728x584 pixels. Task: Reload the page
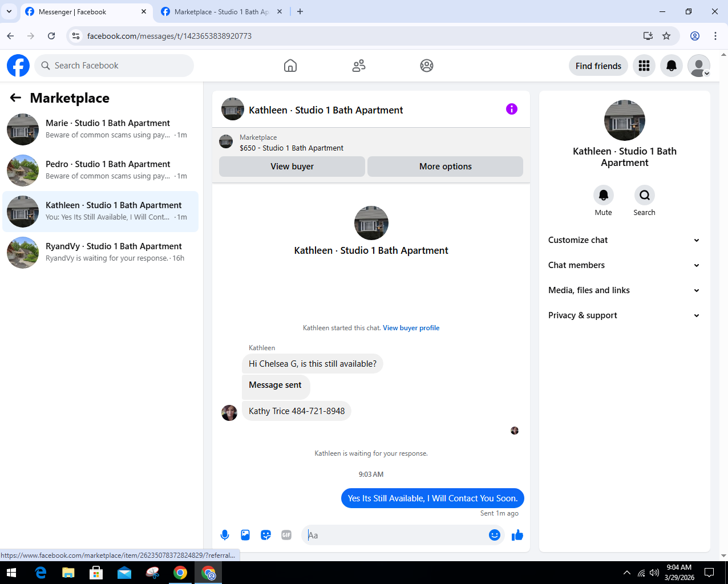(51, 36)
